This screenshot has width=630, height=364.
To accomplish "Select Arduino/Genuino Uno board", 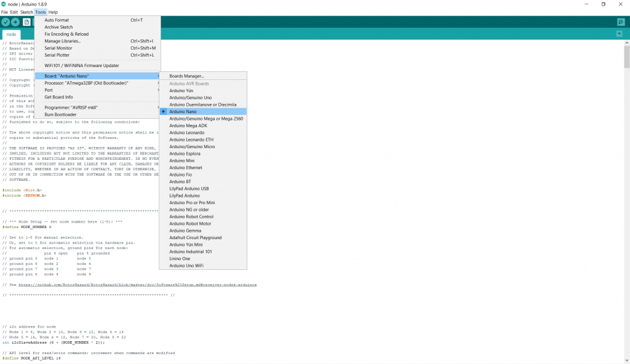I will point(203,98).
